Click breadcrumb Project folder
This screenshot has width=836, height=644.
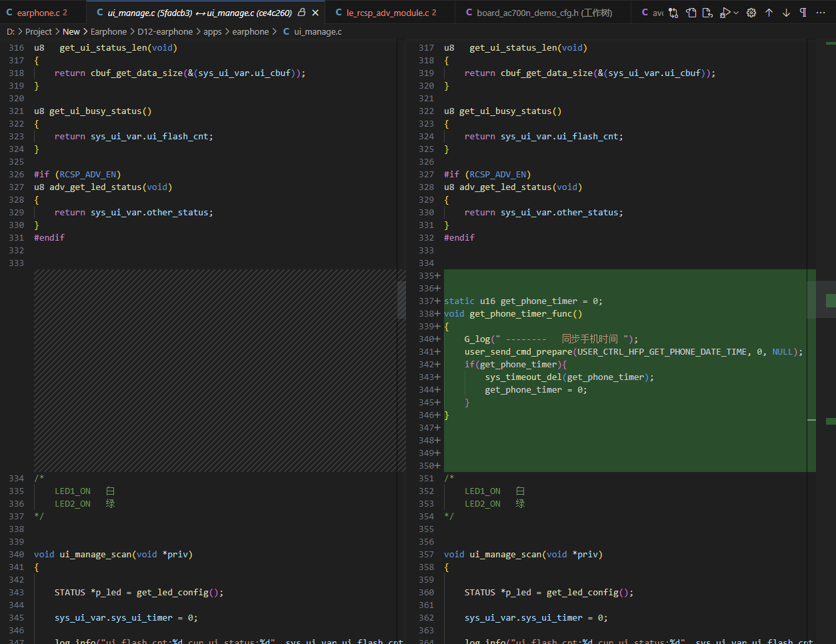tap(39, 31)
